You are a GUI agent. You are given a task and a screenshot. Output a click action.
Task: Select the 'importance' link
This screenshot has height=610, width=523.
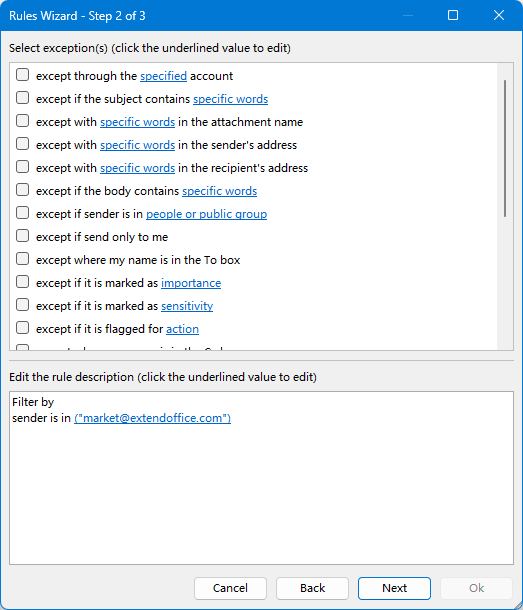click(x=191, y=283)
